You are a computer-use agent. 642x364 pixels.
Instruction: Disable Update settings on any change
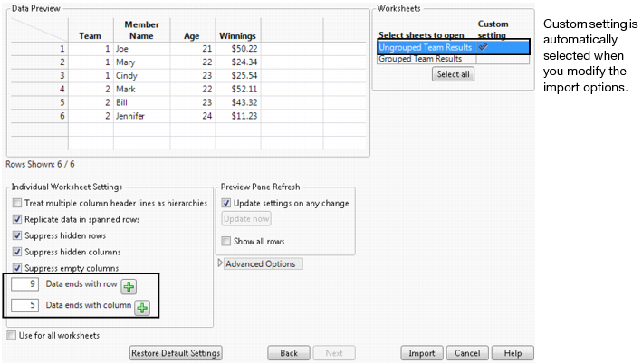[227, 204]
